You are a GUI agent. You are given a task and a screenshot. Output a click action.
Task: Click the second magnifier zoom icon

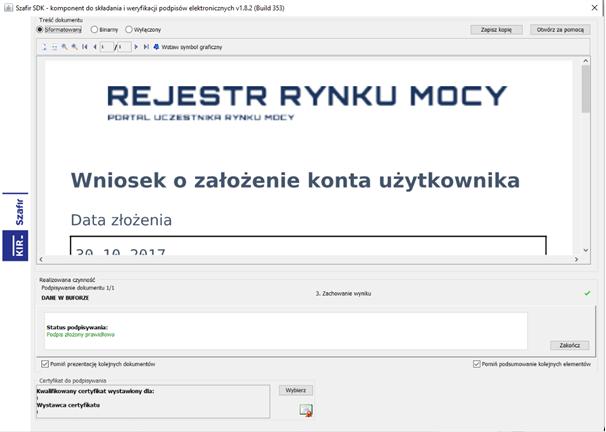pyautogui.click(x=75, y=47)
